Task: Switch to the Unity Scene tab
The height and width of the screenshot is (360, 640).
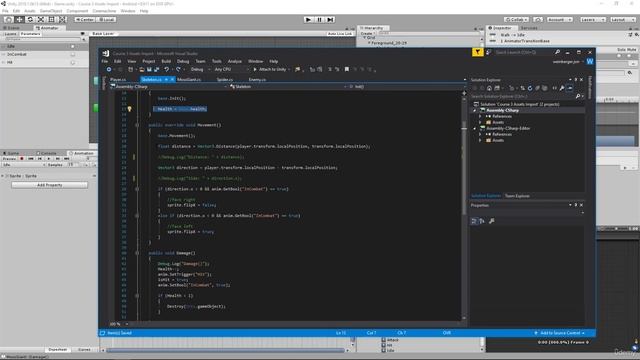Action: pyautogui.click(x=11, y=28)
